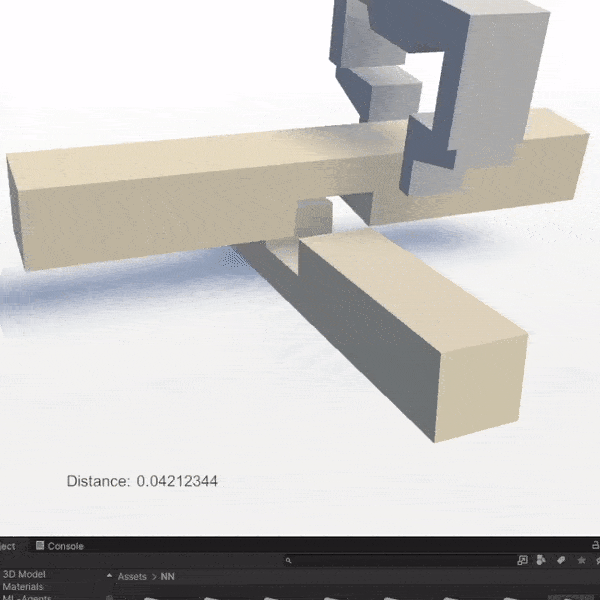The height and width of the screenshot is (600, 600).
Task: Click the Open in Search icon
Action: 522,561
